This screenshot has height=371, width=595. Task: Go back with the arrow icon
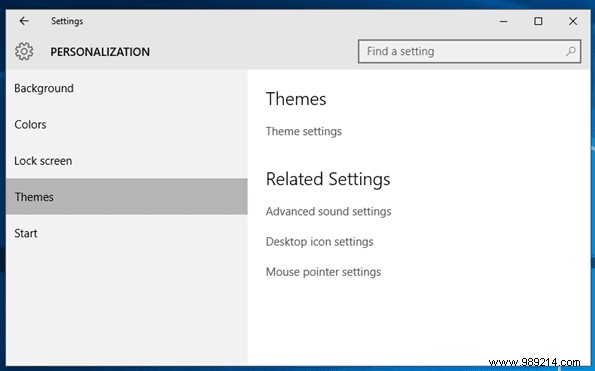24,21
